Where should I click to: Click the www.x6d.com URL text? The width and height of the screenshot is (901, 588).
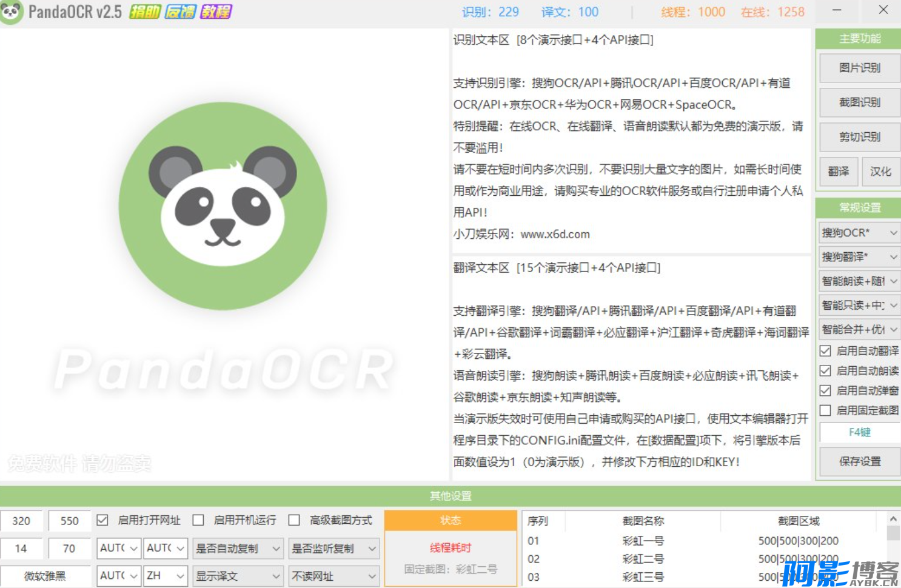click(555, 235)
